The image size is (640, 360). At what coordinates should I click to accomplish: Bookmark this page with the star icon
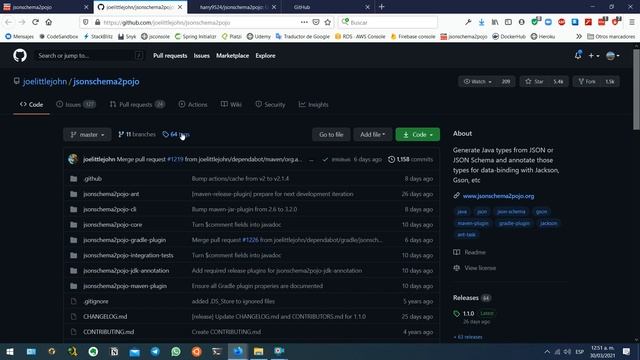[x=328, y=22]
